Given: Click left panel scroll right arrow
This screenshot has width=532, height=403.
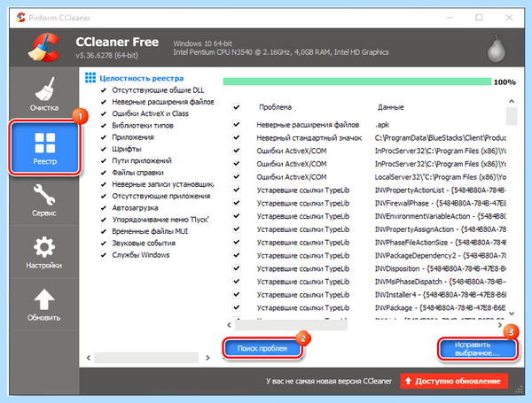Looking at the screenshot, I should pyautogui.click(x=207, y=358).
